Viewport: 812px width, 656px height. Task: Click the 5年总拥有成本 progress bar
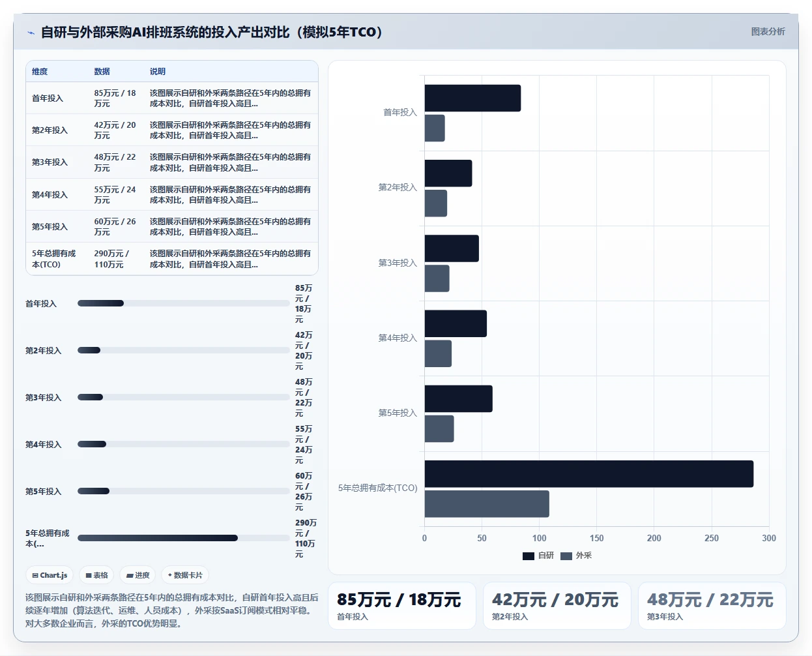point(183,538)
